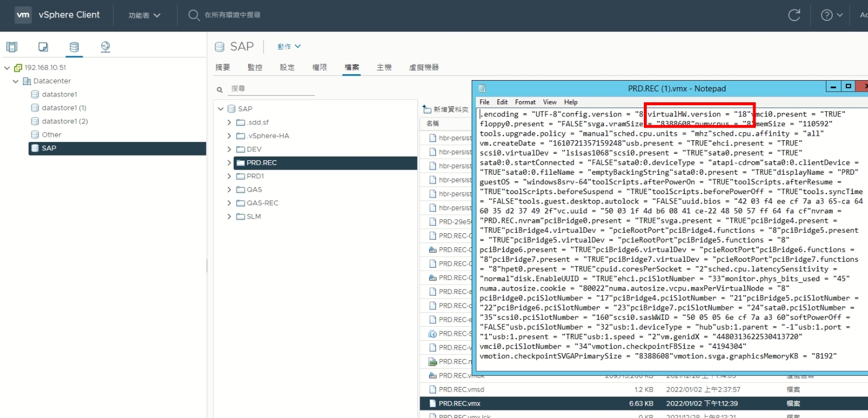Click the new folder icon in file toolbar
Image resolution: width=868 pixels, height=418 pixels.
point(427,109)
